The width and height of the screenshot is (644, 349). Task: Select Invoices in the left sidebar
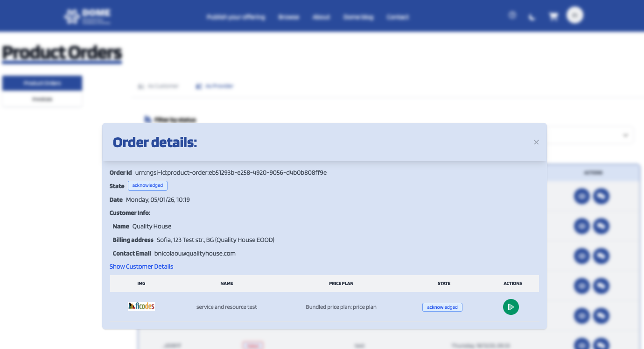pos(42,100)
